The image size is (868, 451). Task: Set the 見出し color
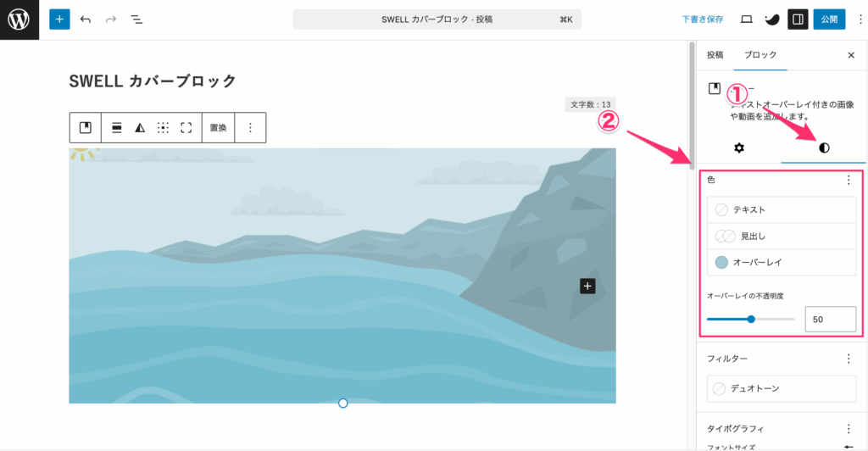(x=781, y=237)
